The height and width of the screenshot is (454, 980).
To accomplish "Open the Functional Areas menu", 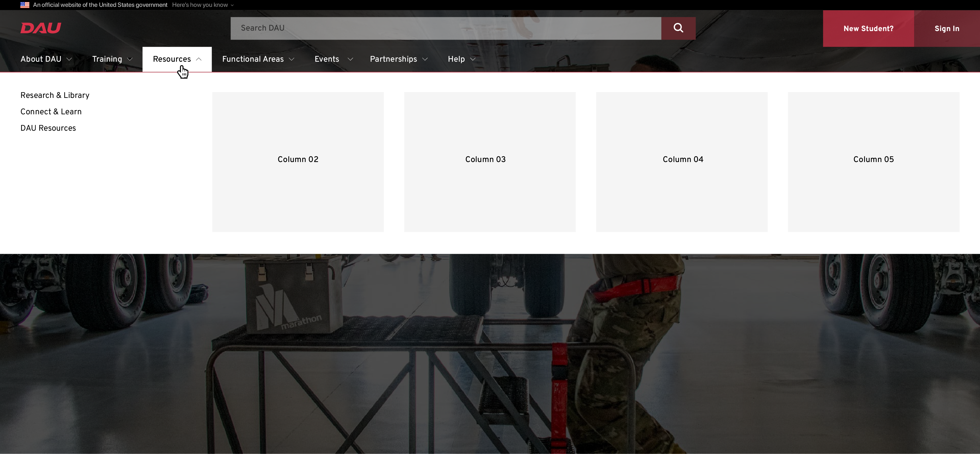I will tap(253, 59).
